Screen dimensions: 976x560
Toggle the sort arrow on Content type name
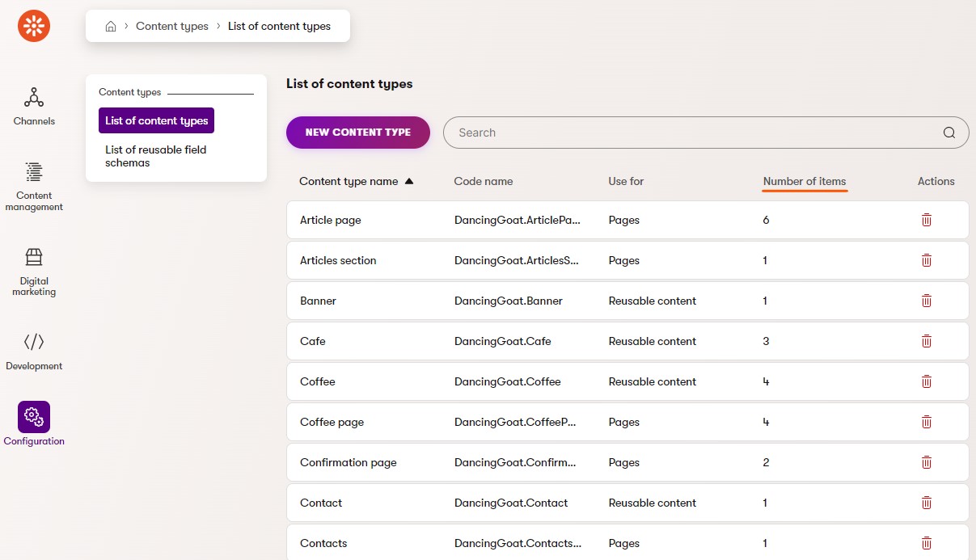(x=409, y=182)
